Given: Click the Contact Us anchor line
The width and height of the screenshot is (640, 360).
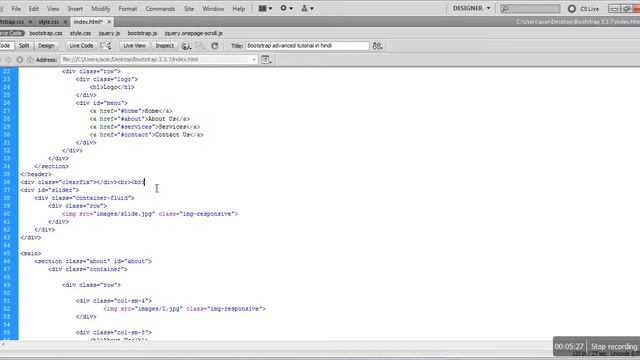Looking at the screenshot, I should coord(147,135).
